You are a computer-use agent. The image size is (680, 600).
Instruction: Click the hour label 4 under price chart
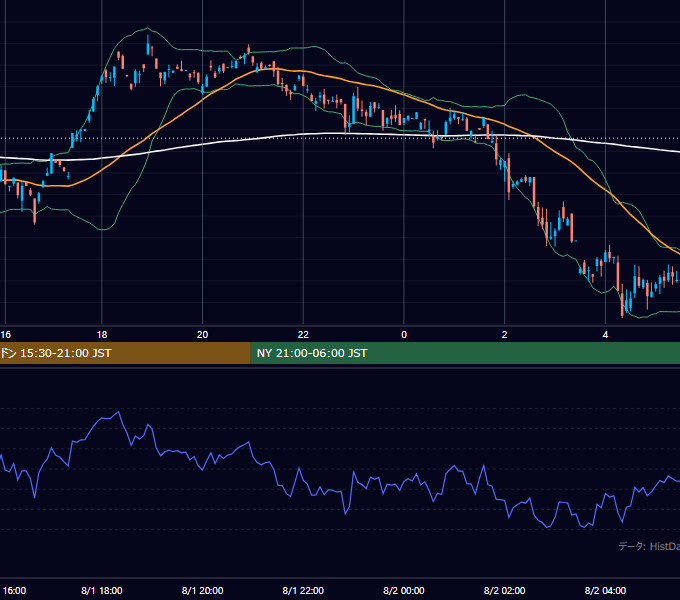pos(605,334)
